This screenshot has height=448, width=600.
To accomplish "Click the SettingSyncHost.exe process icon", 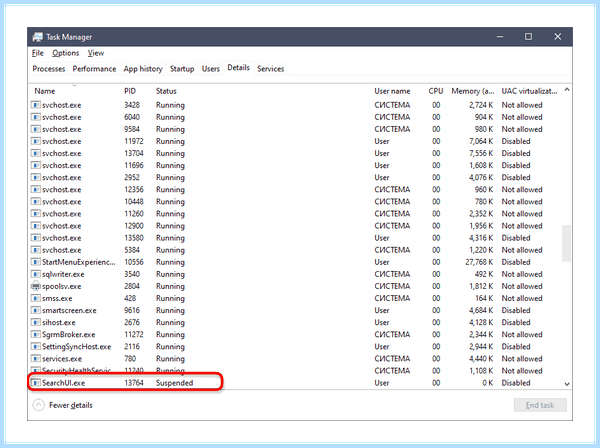I will coord(36,347).
